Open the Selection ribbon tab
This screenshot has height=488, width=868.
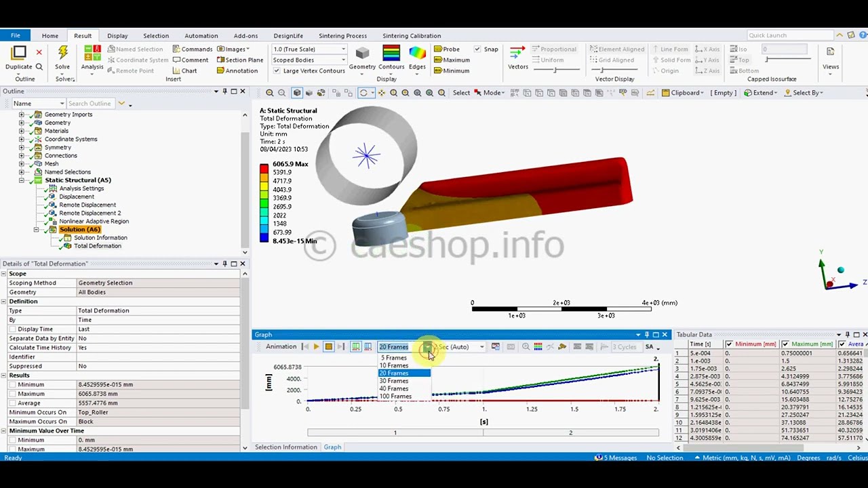[x=155, y=36]
